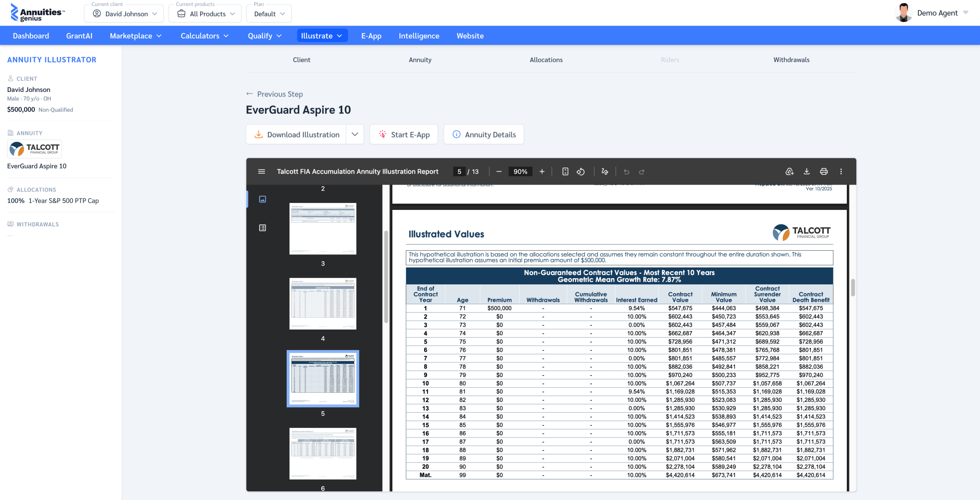Expand the Calculators menu
The width and height of the screenshot is (980, 500).
click(205, 36)
